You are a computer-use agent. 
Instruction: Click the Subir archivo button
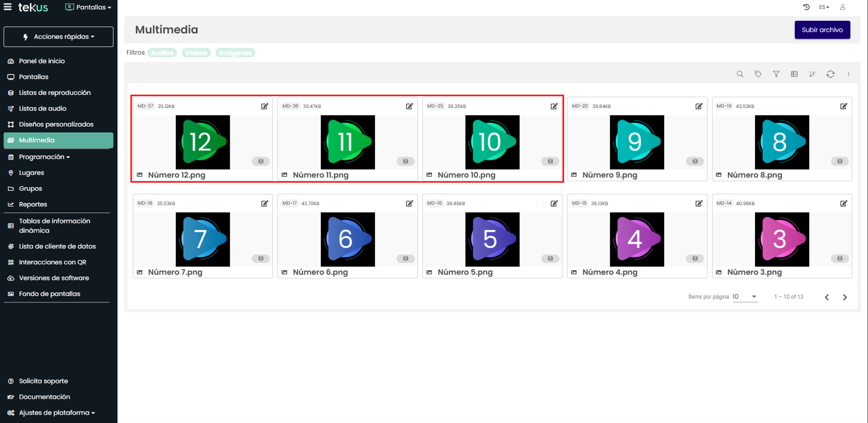[822, 30]
